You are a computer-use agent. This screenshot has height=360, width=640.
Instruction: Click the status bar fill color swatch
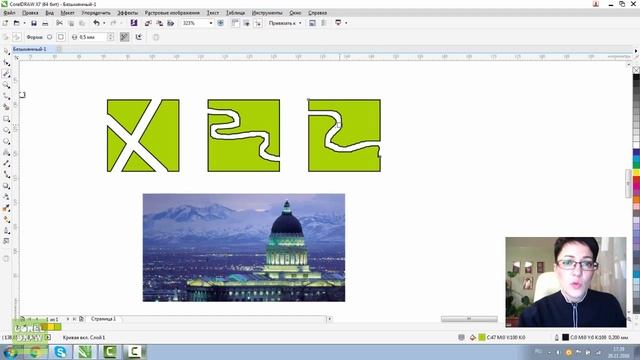[x=482, y=338]
